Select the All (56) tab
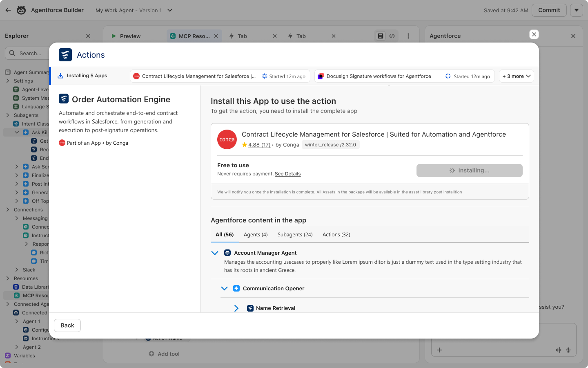The image size is (588, 368). click(x=225, y=235)
